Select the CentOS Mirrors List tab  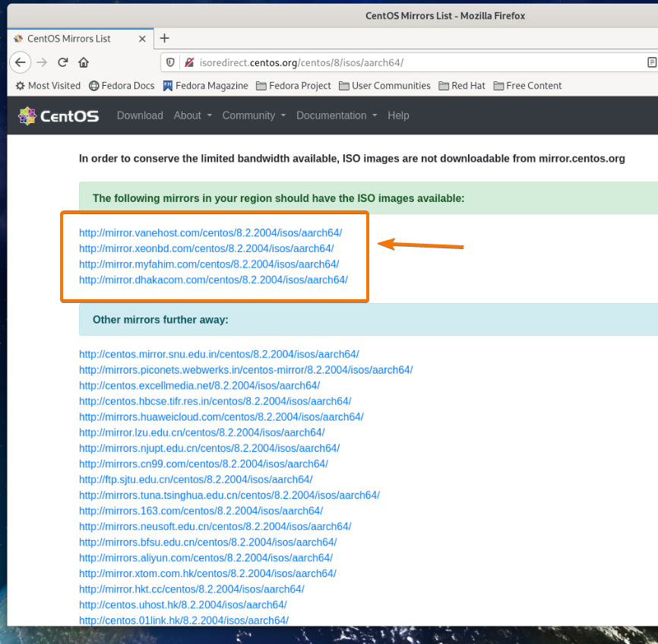pyautogui.click(x=81, y=39)
